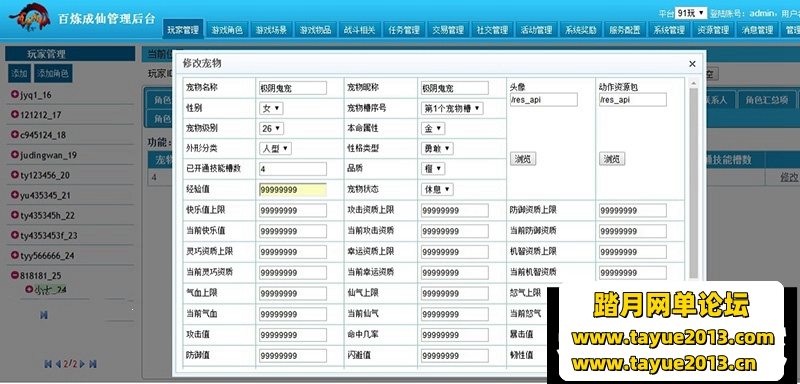Click the 修改 link in pet table
Viewport: 800px width, 384px height.
coord(789,177)
